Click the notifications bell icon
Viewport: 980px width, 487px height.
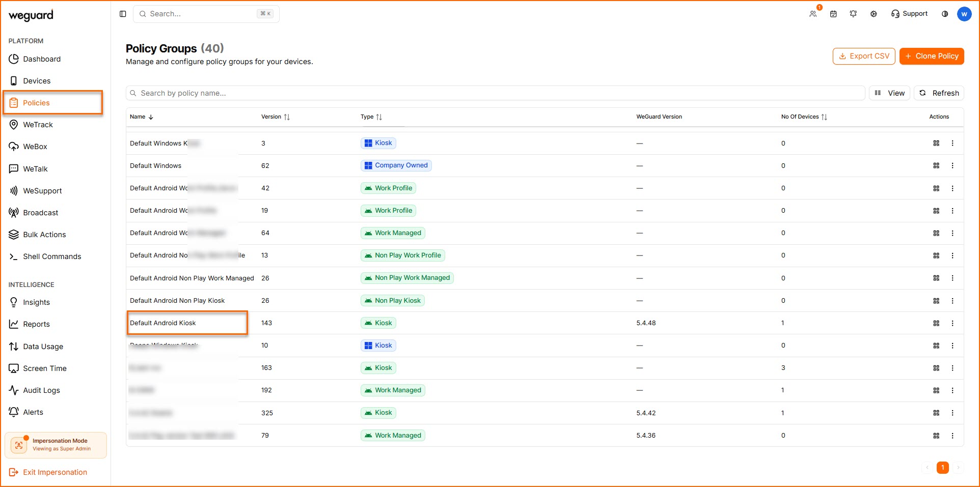[x=853, y=14]
